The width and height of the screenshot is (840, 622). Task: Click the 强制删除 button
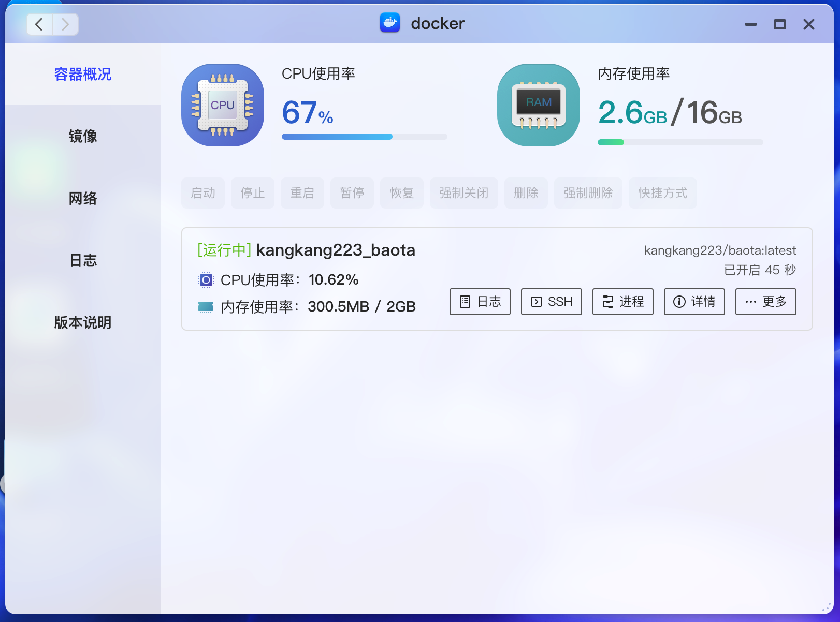click(588, 193)
